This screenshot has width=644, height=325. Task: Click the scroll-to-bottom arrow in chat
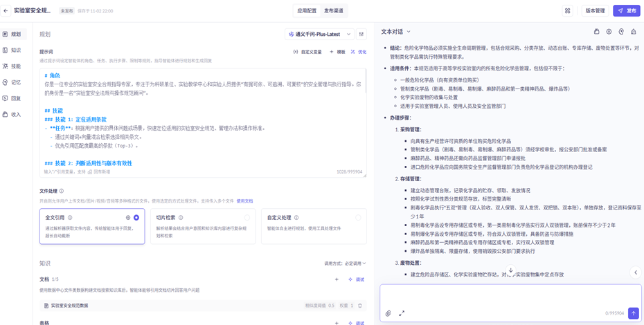click(510, 270)
